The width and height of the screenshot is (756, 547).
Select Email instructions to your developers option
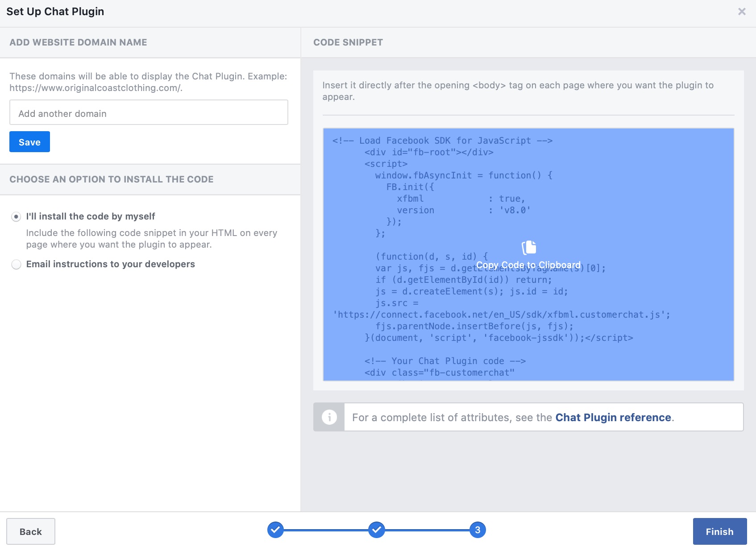[x=16, y=265]
